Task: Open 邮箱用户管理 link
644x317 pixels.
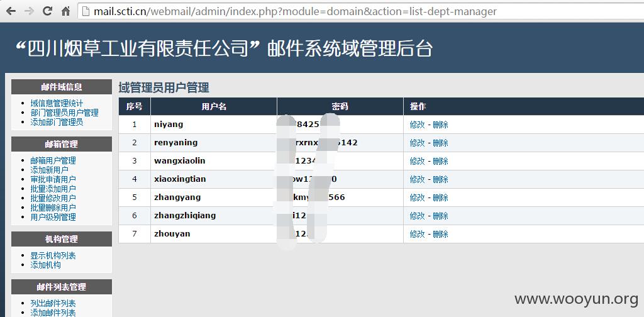Action: coord(53,160)
